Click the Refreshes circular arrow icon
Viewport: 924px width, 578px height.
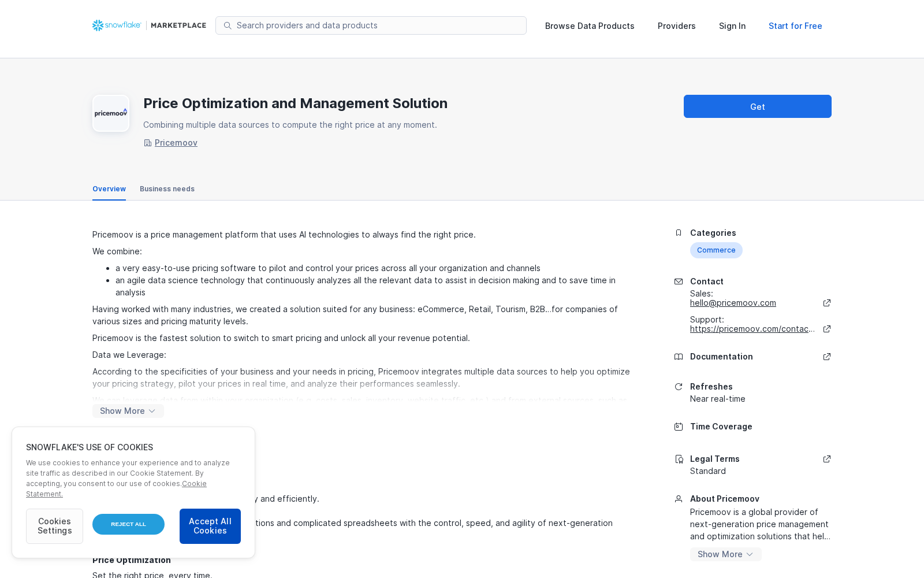click(x=679, y=387)
